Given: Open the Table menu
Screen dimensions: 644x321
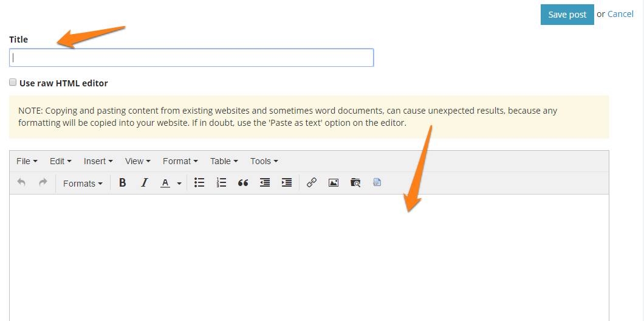Looking at the screenshot, I should tap(224, 161).
